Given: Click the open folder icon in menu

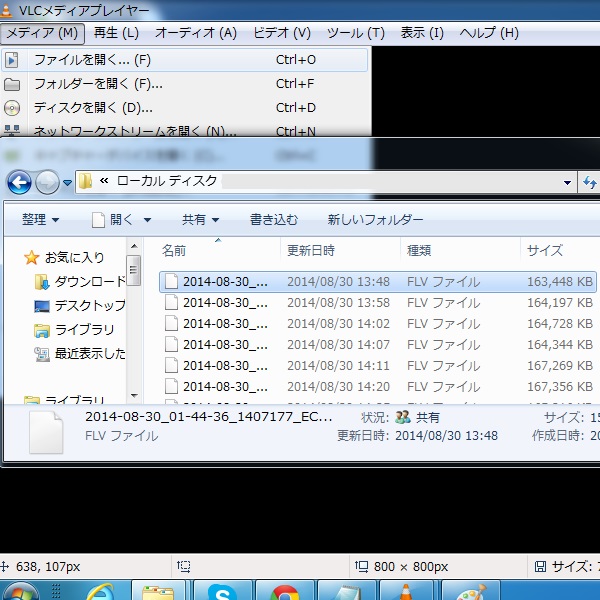Looking at the screenshot, I should (x=12, y=84).
